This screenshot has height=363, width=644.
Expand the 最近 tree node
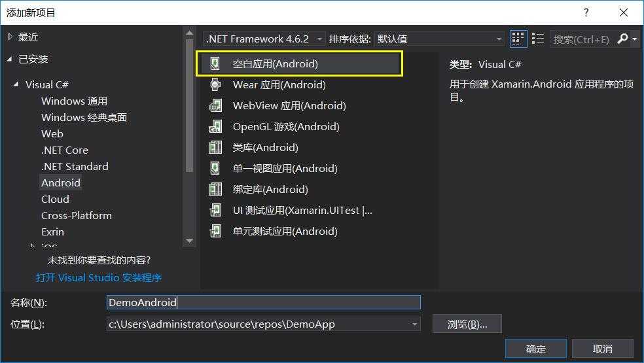tap(10, 37)
